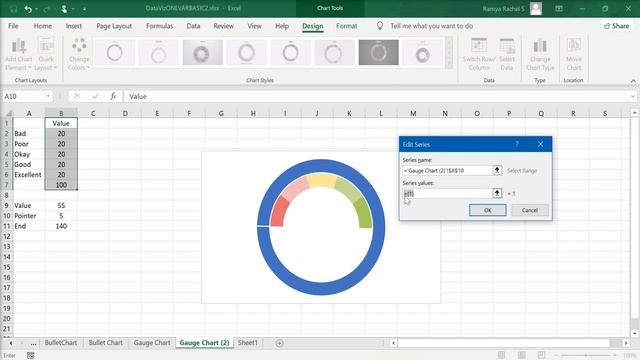This screenshot has height=360, width=640.
Task: Open the Home tab
Action: [42, 26]
